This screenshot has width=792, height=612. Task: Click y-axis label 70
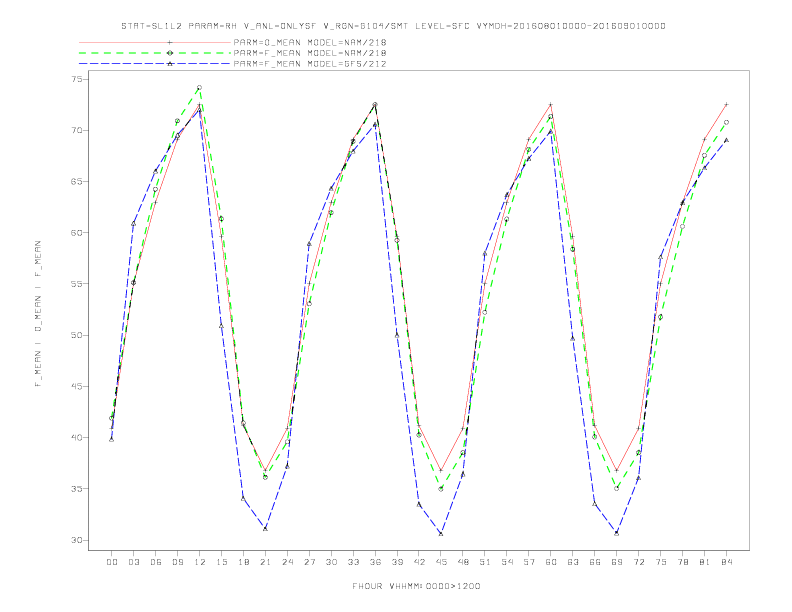76,130
